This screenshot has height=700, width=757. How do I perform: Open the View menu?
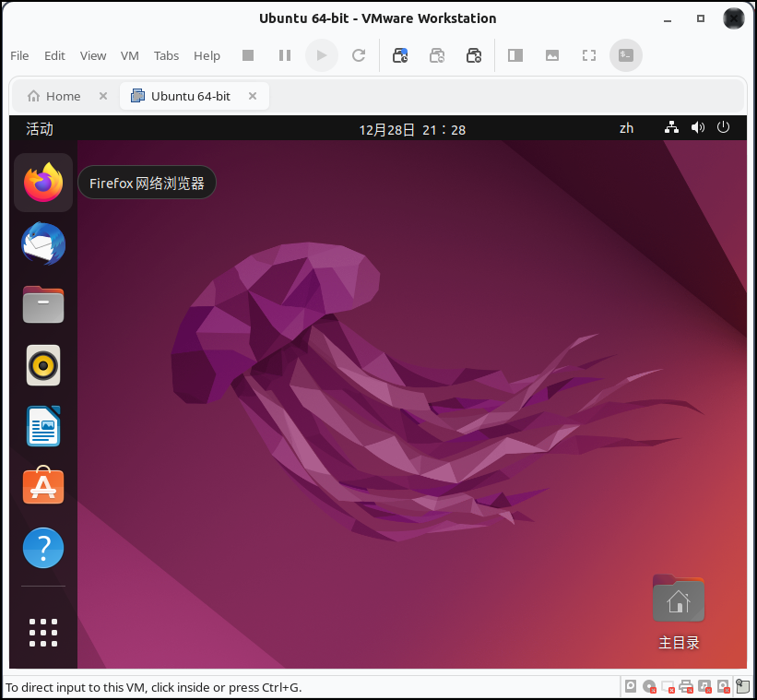pyautogui.click(x=93, y=55)
